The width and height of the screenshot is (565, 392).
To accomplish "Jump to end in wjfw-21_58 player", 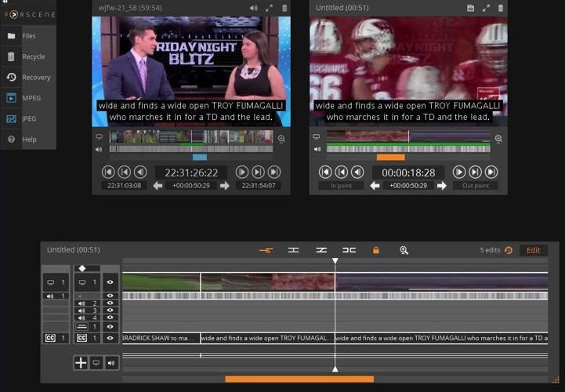I will click(x=274, y=172).
